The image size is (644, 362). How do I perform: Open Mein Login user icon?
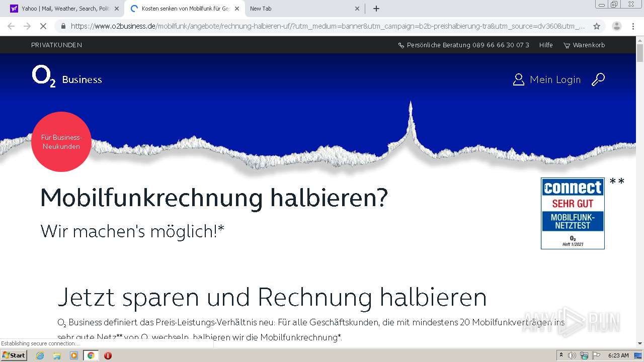518,79
